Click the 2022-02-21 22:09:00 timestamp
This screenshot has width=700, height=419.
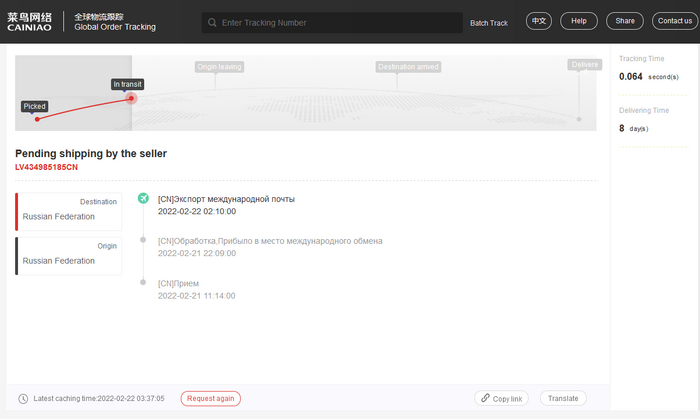point(197,253)
